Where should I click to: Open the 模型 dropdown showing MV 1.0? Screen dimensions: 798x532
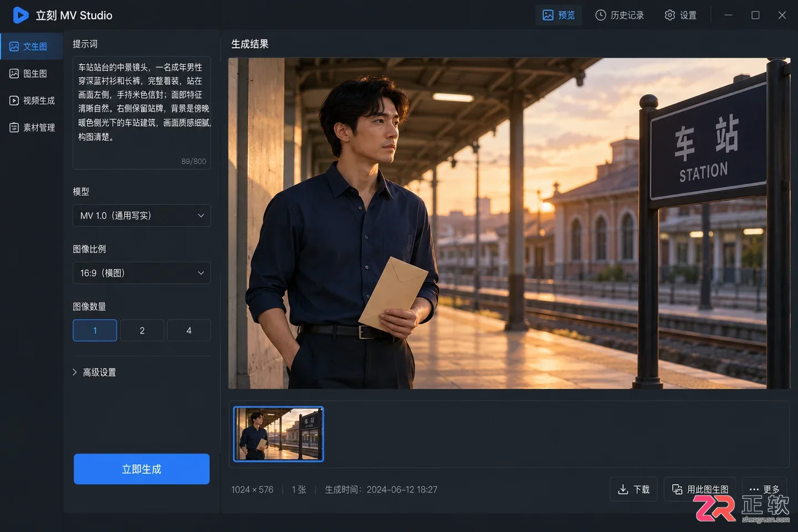[142, 216]
